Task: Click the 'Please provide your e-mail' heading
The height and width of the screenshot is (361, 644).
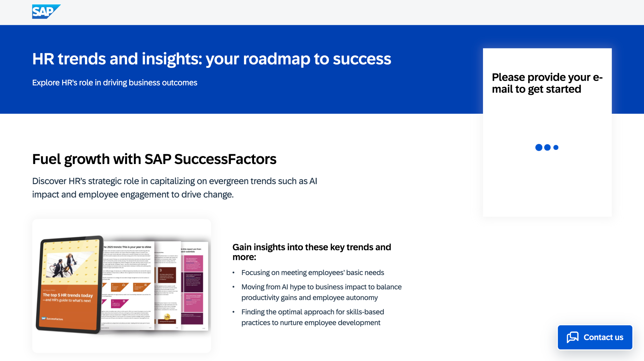Action: click(547, 83)
